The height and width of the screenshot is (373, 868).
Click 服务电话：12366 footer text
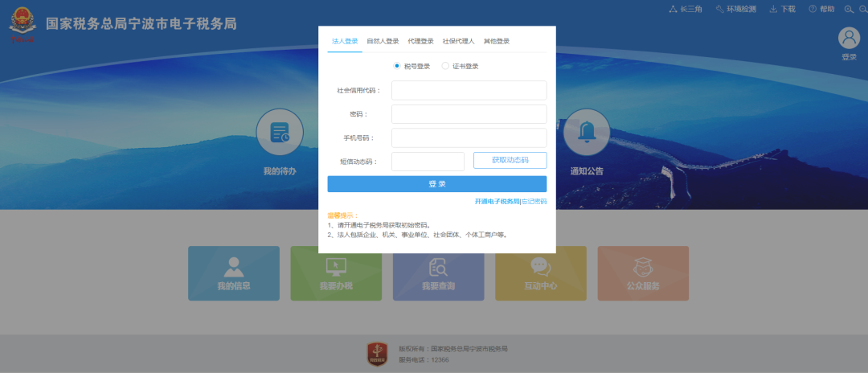point(424,359)
